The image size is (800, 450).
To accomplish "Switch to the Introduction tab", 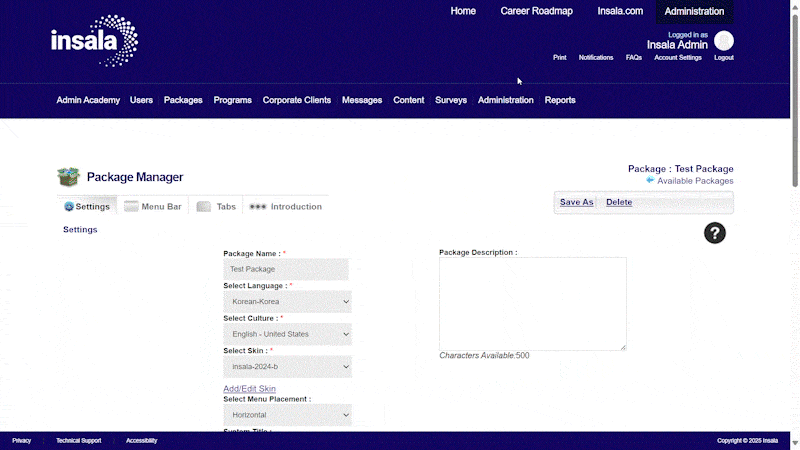I will pyautogui.click(x=286, y=207).
